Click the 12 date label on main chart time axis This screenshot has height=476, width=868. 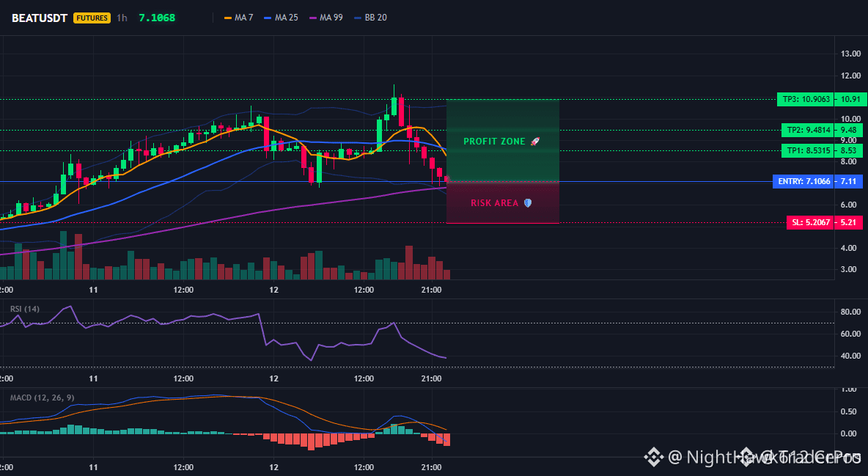[x=273, y=290]
